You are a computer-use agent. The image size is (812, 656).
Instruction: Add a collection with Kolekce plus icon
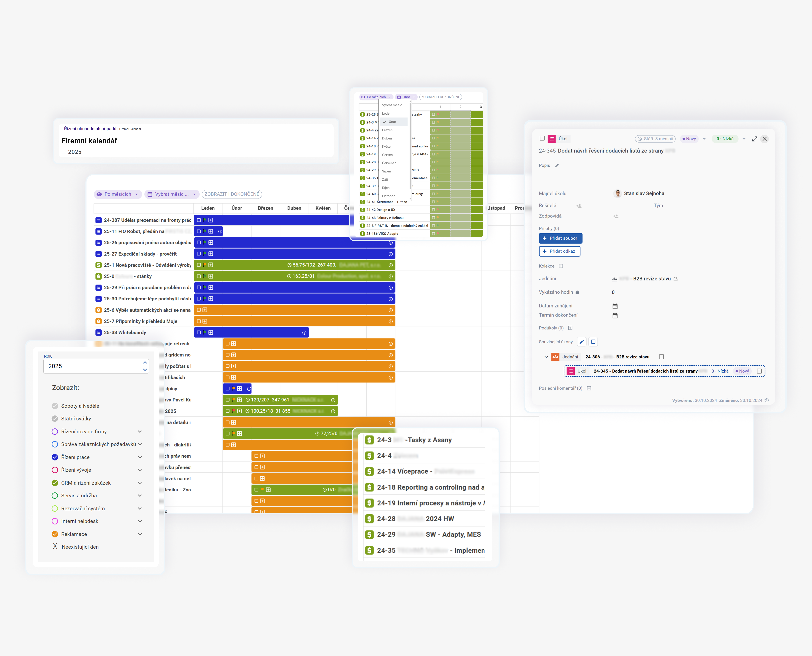pyautogui.click(x=561, y=266)
